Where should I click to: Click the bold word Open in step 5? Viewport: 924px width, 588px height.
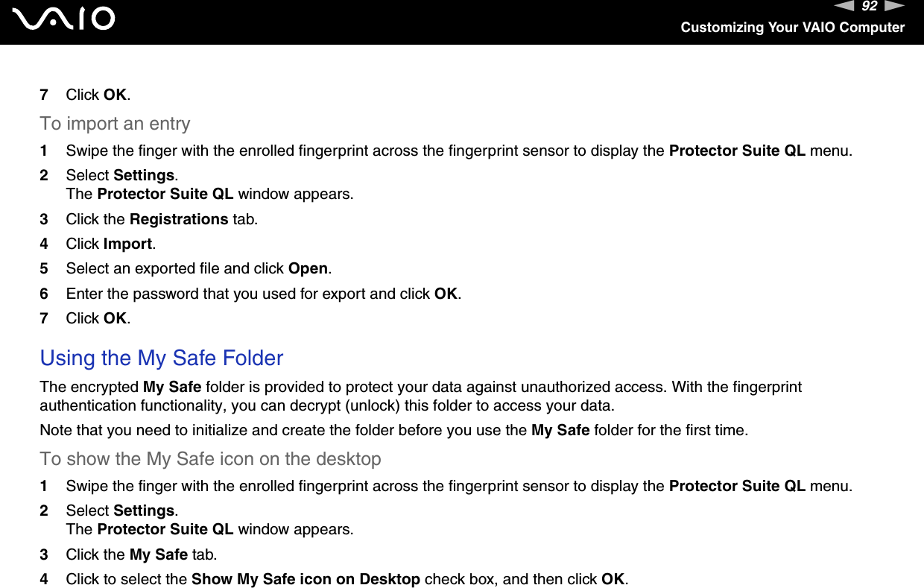click(308, 268)
